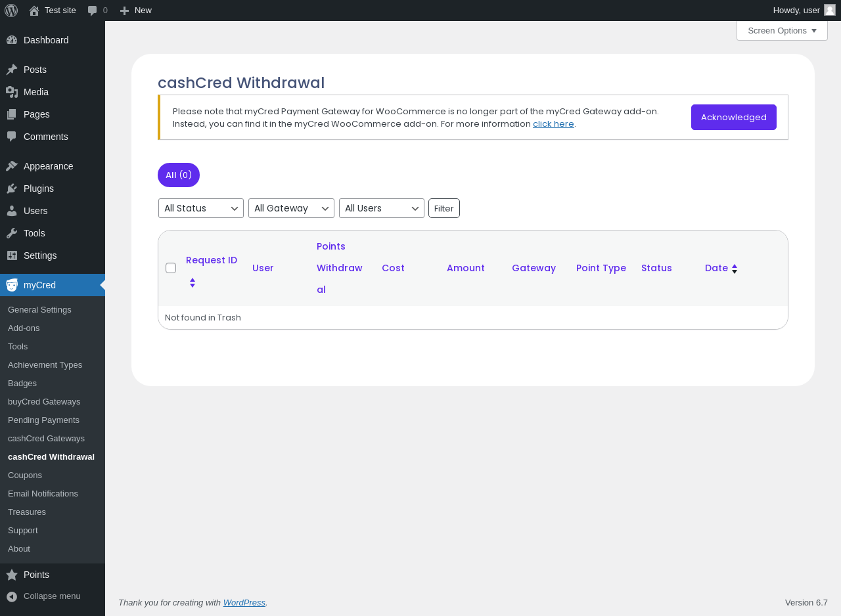
Task: Click the Points star icon
Action: pyautogui.click(x=12, y=575)
